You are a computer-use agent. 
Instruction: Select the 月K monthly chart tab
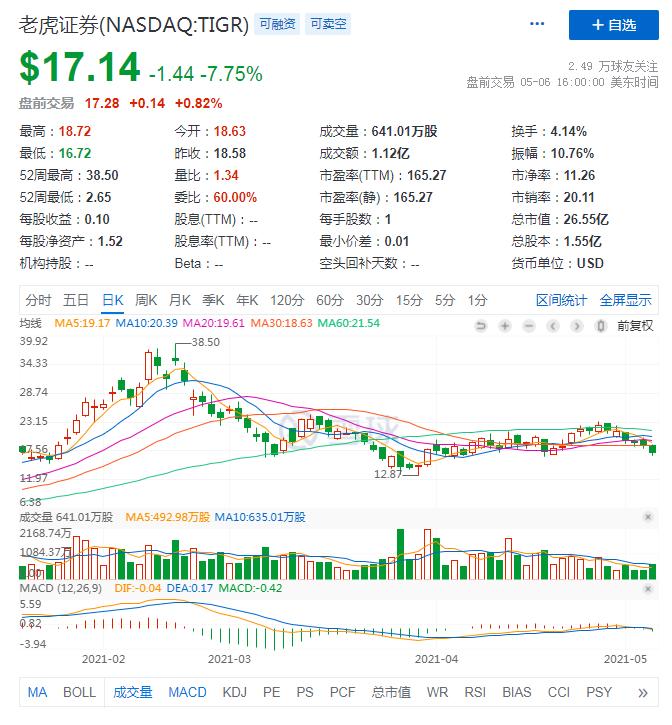click(180, 301)
